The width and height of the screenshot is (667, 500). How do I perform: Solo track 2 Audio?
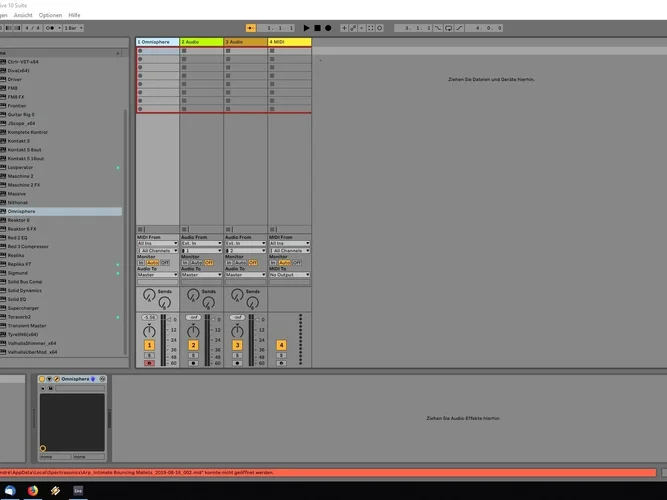[193, 355]
